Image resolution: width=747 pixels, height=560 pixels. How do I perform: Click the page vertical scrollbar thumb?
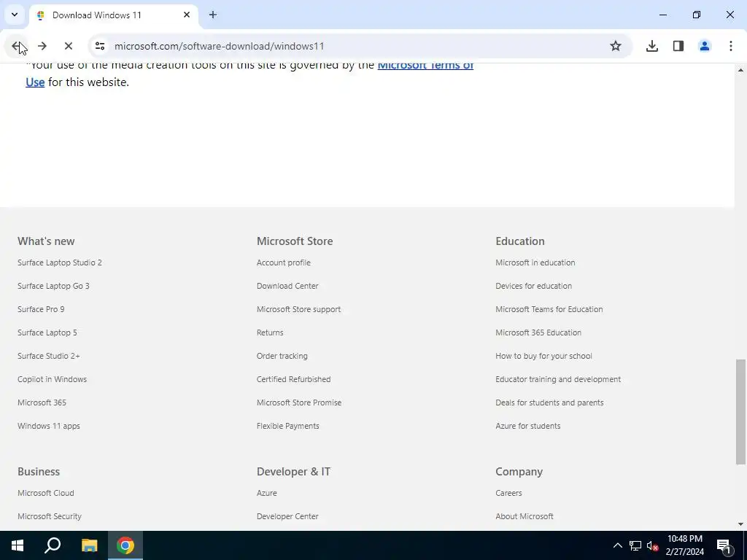pyautogui.click(x=740, y=411)
